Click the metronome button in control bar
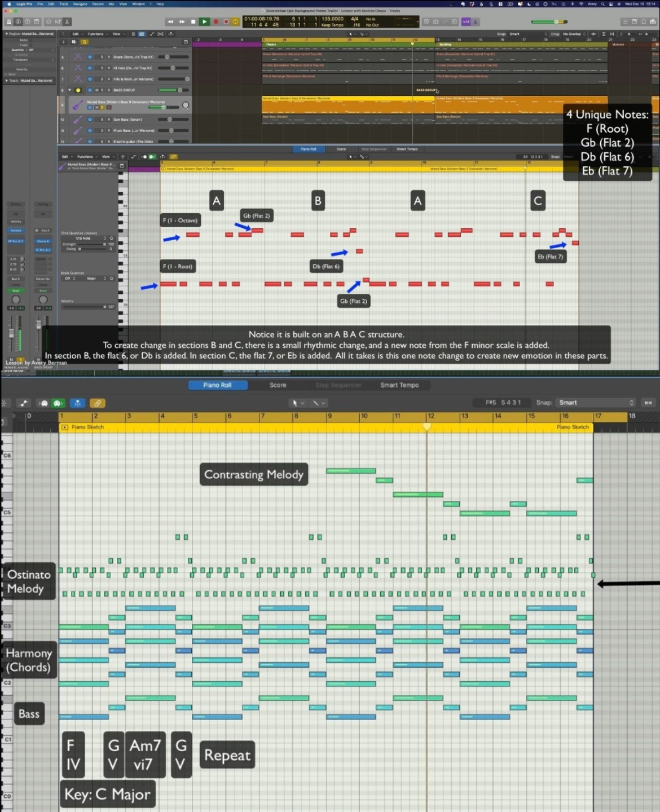The width and height of the screenshot is (660, 812). pos(476,22)
